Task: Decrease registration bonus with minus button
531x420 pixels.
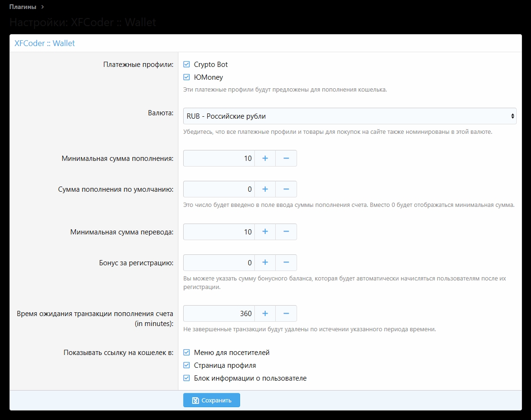Action: tap(286, 262)
